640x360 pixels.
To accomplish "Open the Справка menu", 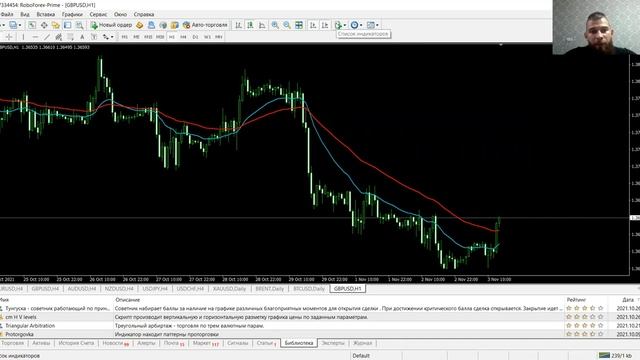I will (x=144, y=14).
